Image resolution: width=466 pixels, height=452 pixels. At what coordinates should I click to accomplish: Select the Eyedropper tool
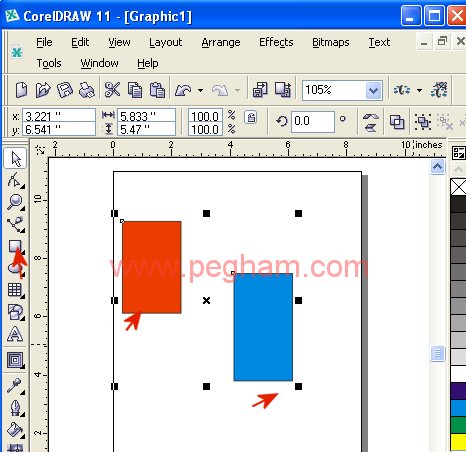tap(15, 387)
